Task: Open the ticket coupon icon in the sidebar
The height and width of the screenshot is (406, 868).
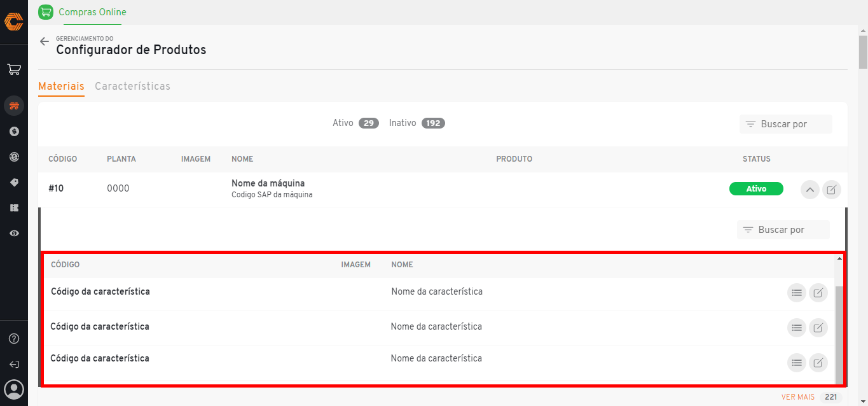Action: point(14,208)
